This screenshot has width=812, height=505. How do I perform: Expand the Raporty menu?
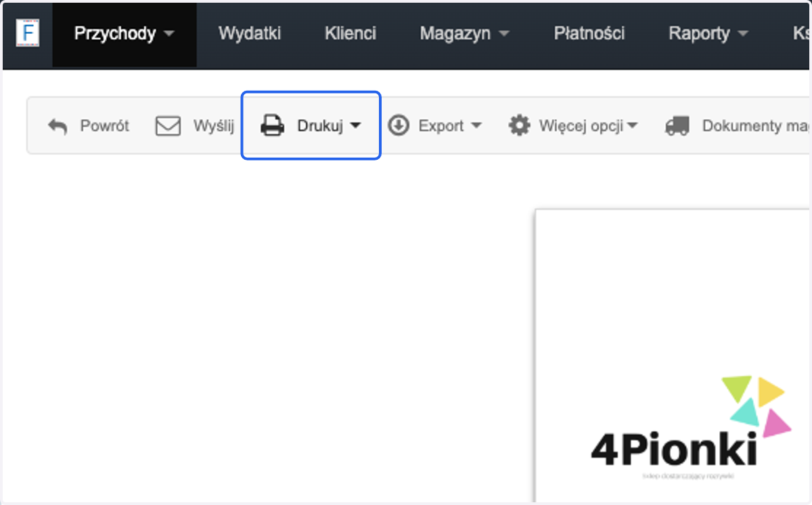click(708, 34)
